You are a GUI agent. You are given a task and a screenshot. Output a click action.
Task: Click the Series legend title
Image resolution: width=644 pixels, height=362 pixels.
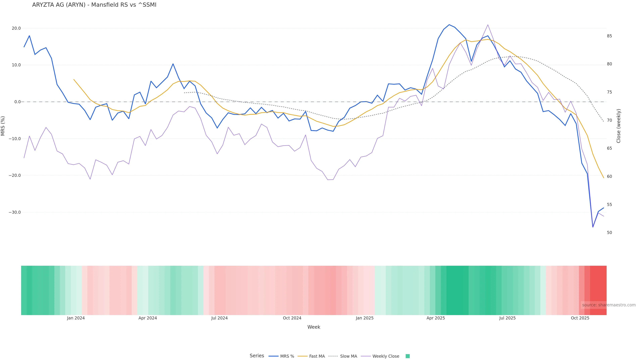pyautogui.click(x=257, y=355)
